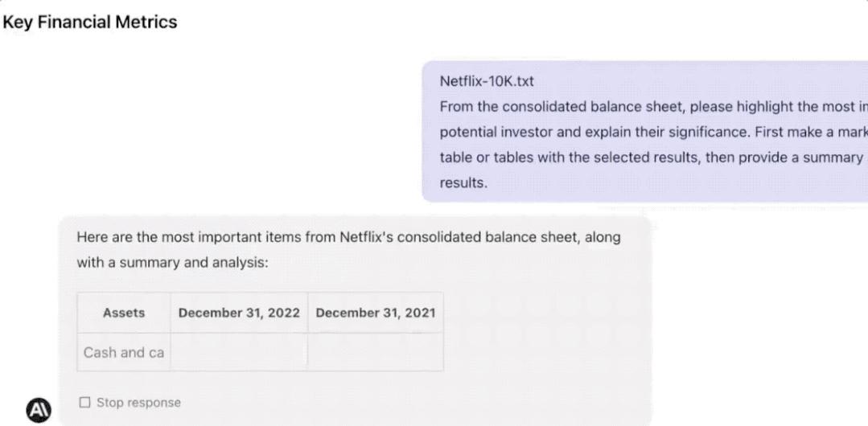
Task: Select the December 31, 2021 column header
Action: coord(376,313)
